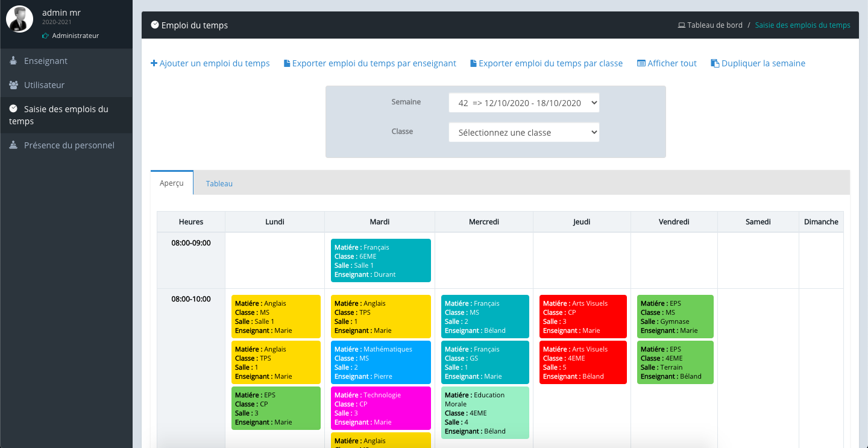Click the admin mr username text
This screenshot has width=868, height=448.
(x=61, y=13)
